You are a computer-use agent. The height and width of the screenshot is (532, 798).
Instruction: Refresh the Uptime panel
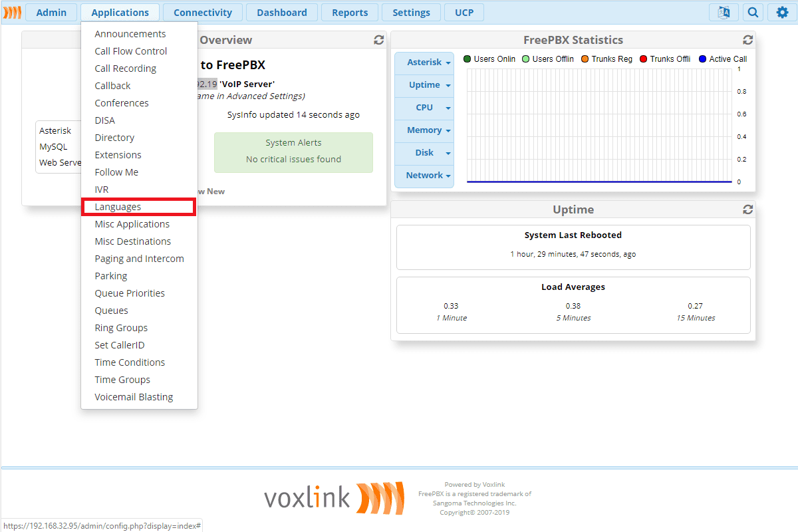(748, 209)
